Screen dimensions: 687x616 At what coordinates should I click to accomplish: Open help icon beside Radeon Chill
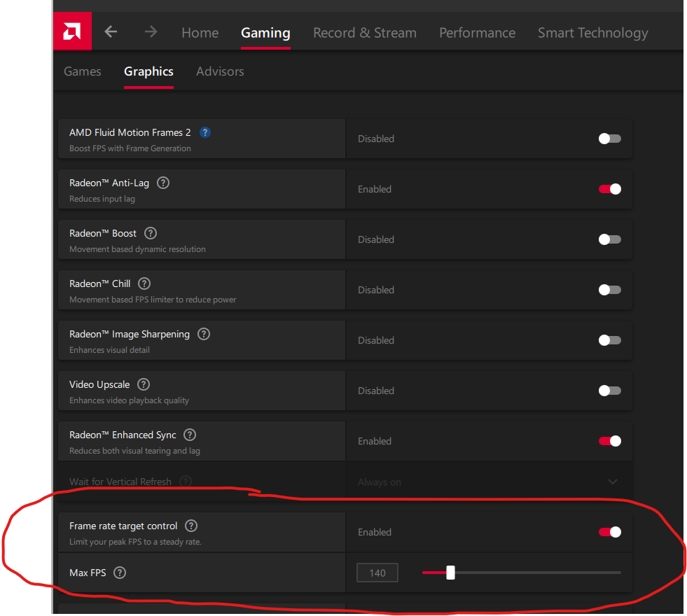pyautogui.click(x=144, y=283)
